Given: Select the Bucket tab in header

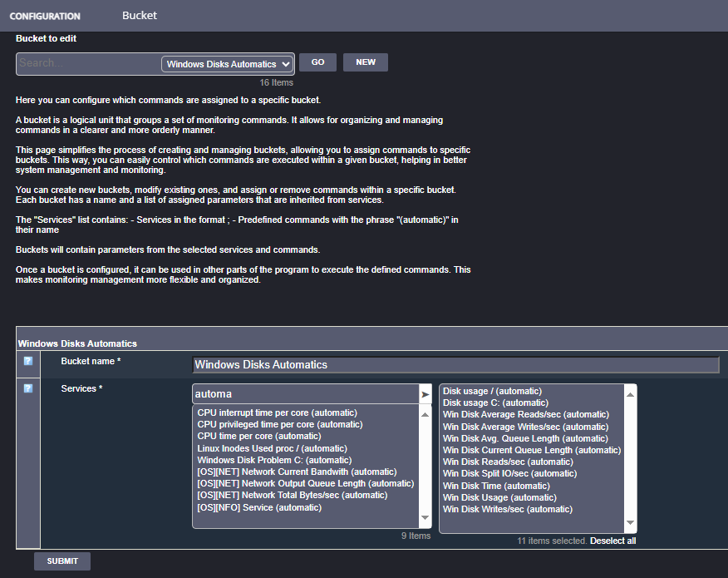Looking at the screenshot, I should click(140, 15).
